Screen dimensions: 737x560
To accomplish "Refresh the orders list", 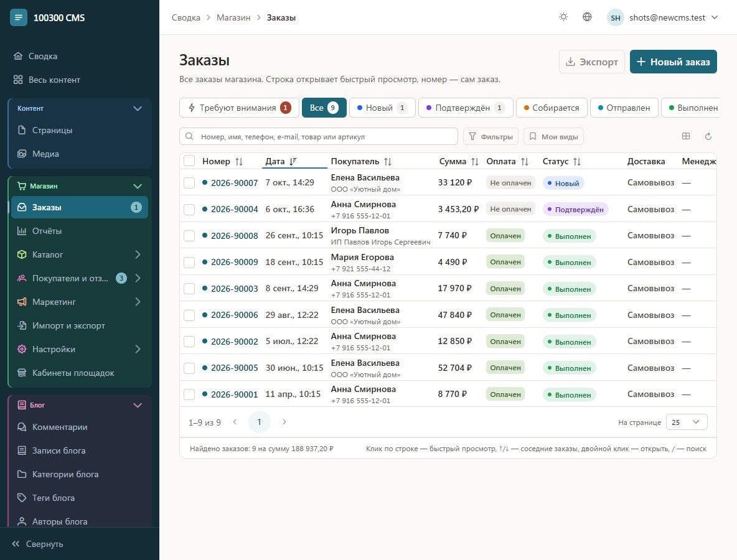I will pos(708,136).
